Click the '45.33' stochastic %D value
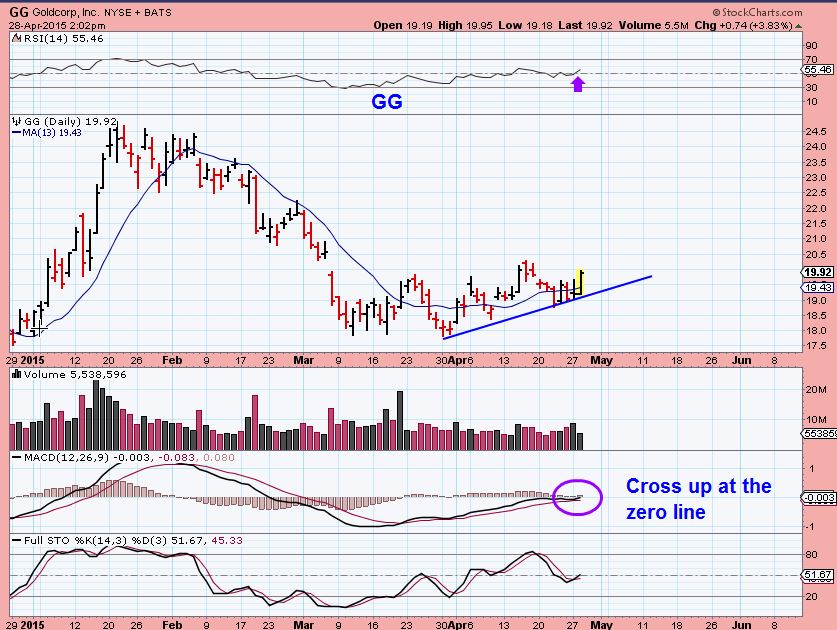 227,541
